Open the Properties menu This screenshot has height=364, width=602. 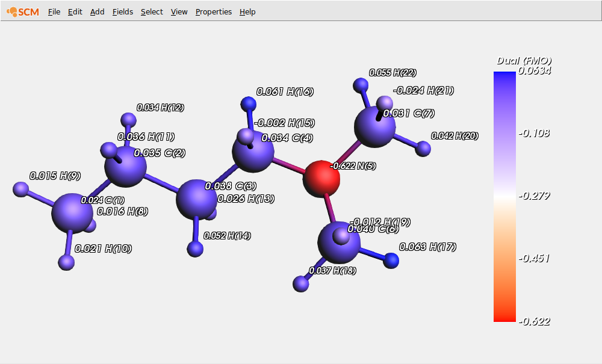click(x=213, y=11)
